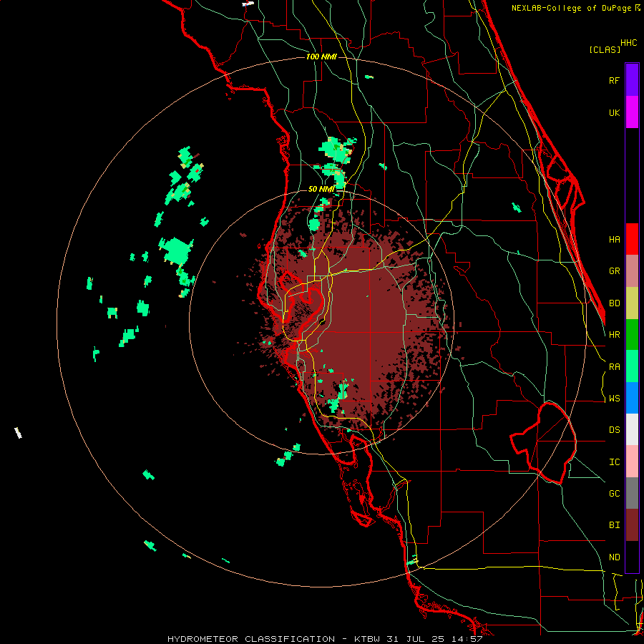Click the GC gray legend swatch
The image size is (644, 644).
pos(632,493)
